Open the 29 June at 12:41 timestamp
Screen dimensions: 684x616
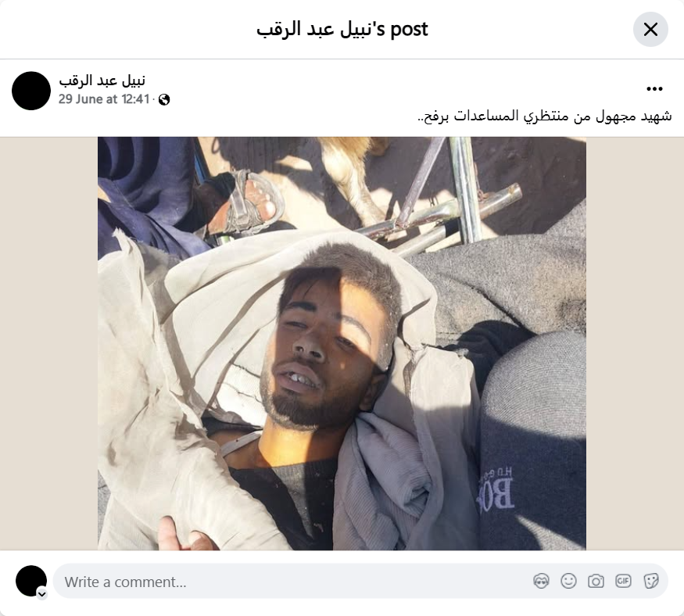point(104,99)
